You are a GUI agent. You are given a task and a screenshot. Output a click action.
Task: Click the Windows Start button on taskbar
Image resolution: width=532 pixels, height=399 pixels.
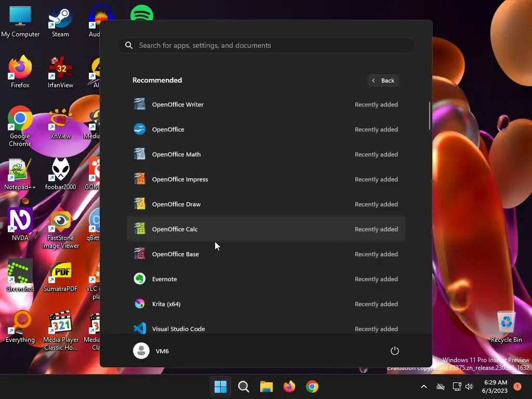point(220,387)
